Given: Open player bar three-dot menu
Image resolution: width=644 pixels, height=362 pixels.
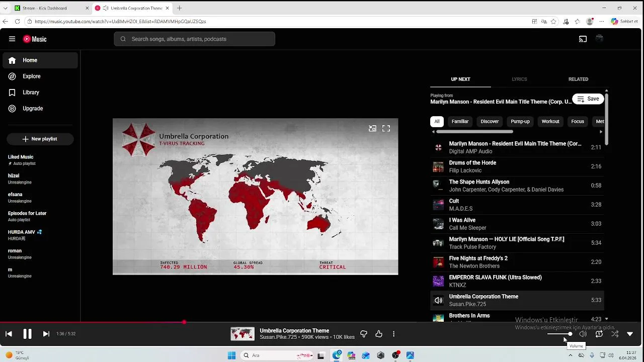Looking at the screenshot, I should [393, 334].
